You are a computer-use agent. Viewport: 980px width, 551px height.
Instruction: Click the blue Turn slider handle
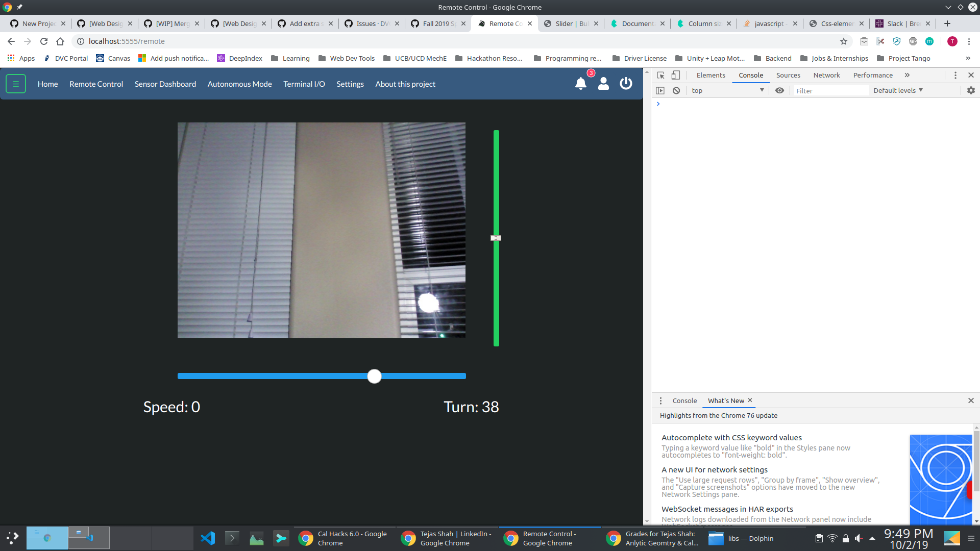pos(374,376)
